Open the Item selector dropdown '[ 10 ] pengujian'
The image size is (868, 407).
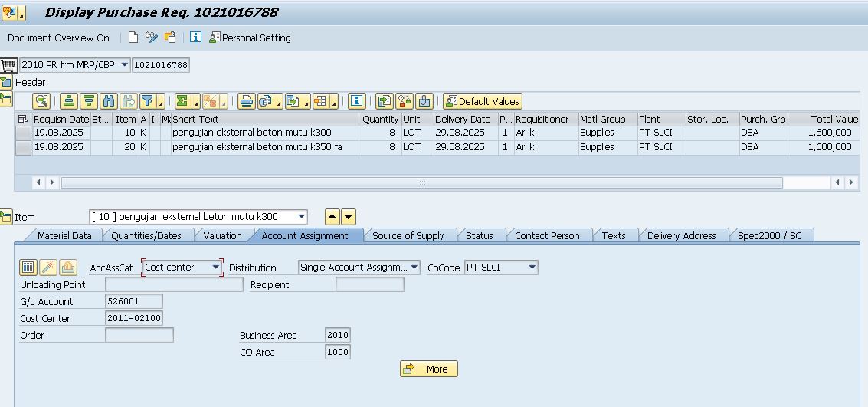[x=301, y=216]
